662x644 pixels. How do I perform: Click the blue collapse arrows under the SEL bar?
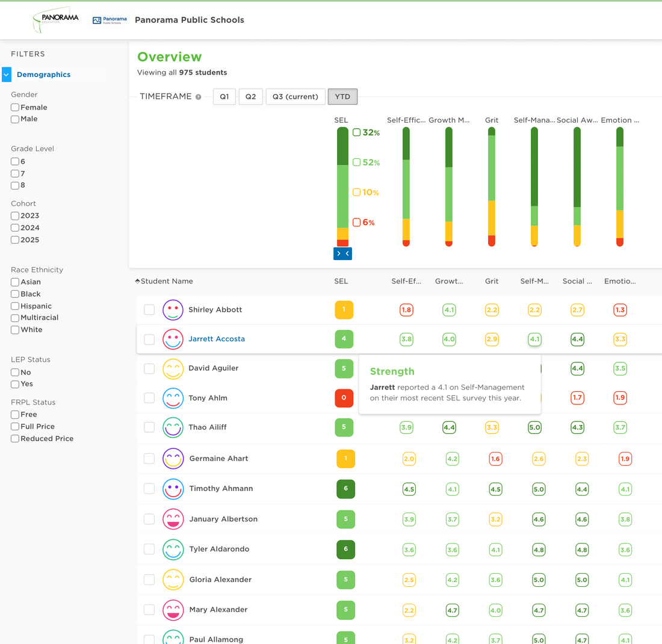tap(342, 253)
